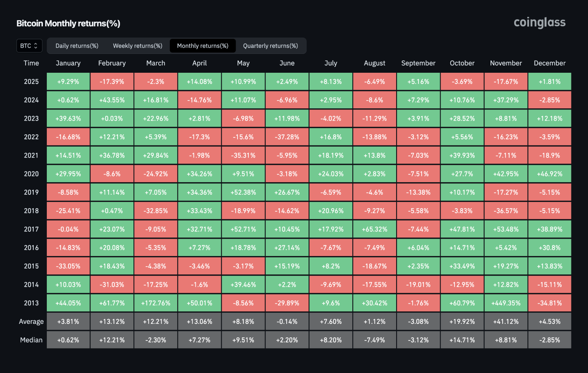
Task: Open the Quarterly returns(%) tab
Action: pos(270,46)
